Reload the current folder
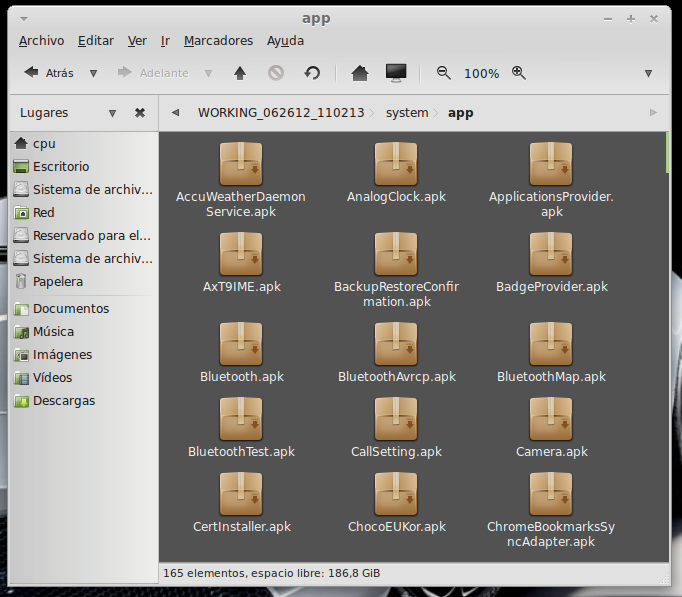The height and width of the screenshot is (597, 682). click(312, 73)
